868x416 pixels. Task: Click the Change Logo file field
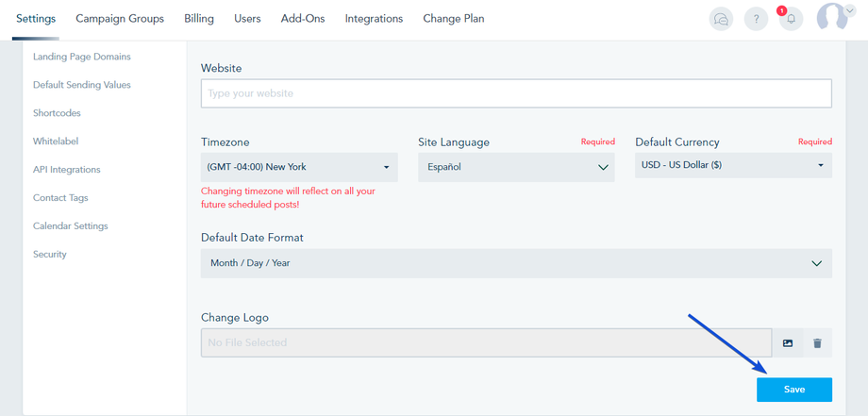[x=486, y=343]
